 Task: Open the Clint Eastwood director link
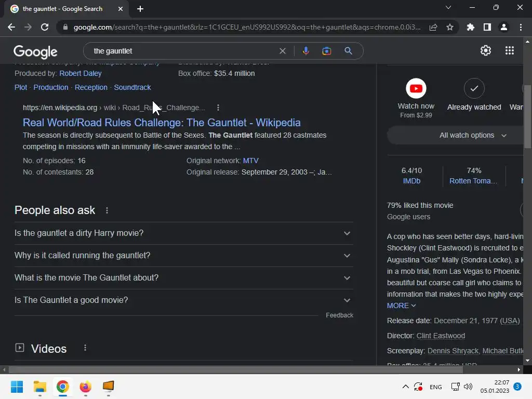(441, 336)
